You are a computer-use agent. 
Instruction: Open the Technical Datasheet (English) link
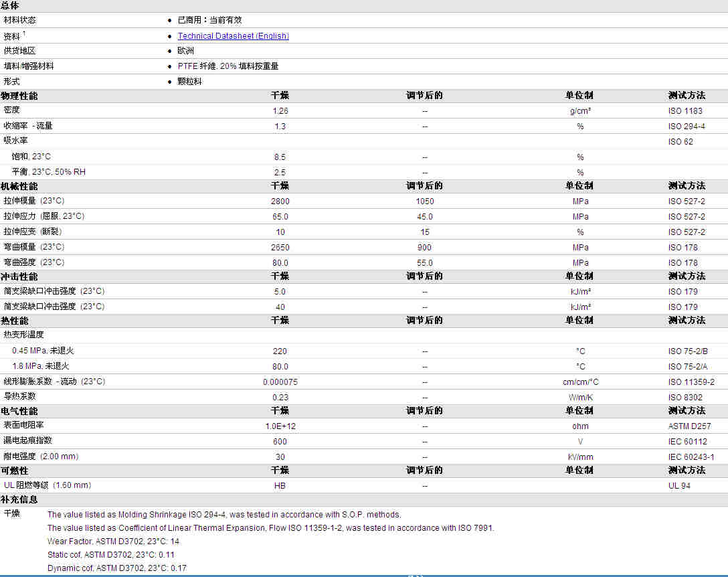click(233, 35)
